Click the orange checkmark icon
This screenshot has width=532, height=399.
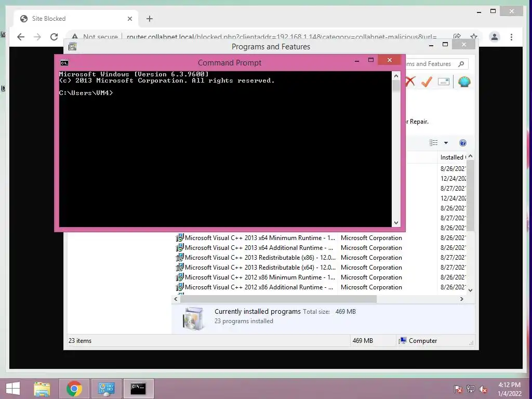tap(427, 82)
